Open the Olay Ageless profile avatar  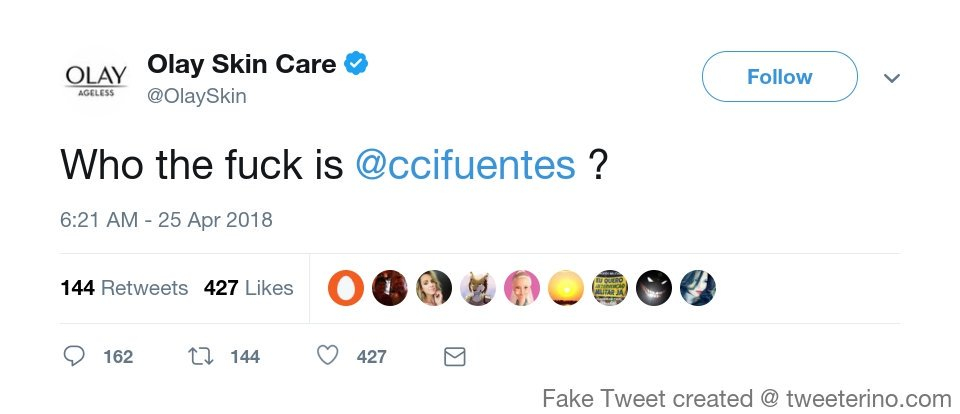[x=96, y=80]
